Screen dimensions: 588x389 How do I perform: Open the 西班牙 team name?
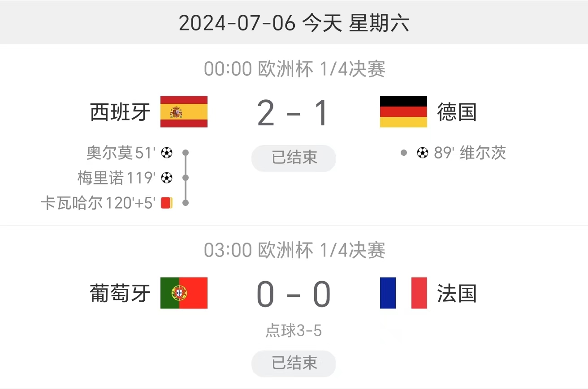120,112
